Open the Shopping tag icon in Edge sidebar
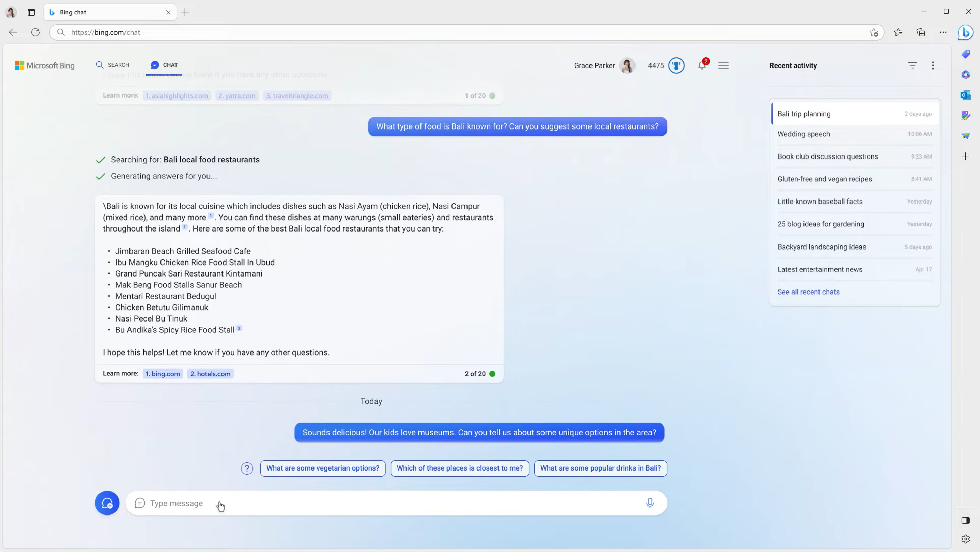The image size is (980, 552). tap(966, 54)
